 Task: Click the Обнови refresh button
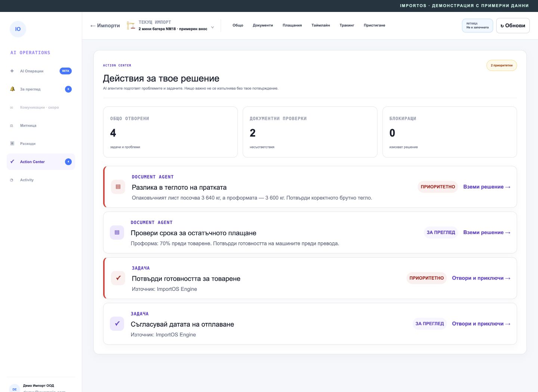click(513, 25)
